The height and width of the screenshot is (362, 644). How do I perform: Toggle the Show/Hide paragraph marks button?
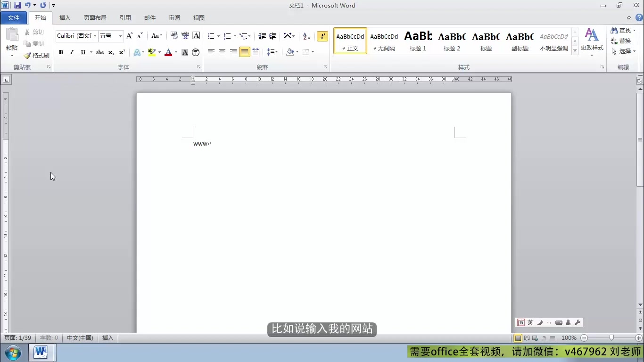click(x=322, y=36)
